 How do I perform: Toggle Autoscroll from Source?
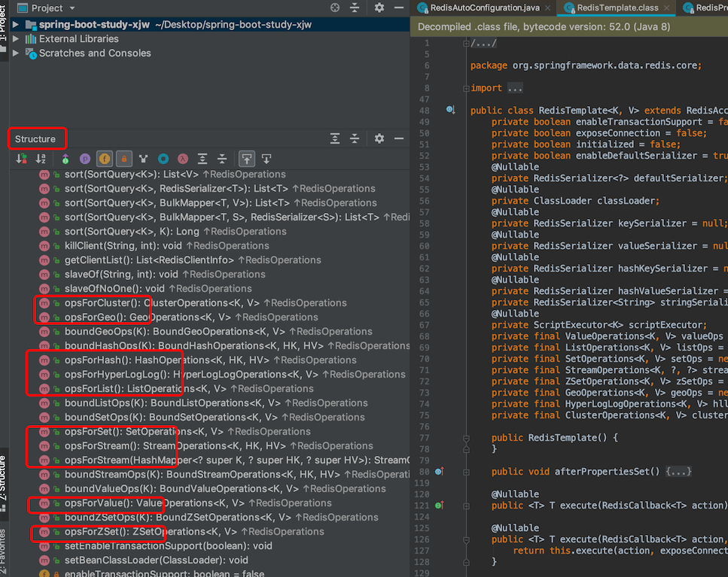click(x=267, y=159)
